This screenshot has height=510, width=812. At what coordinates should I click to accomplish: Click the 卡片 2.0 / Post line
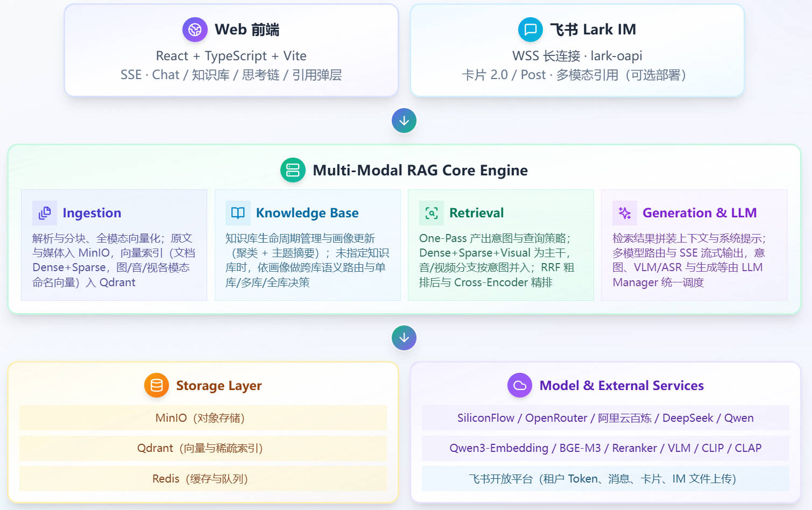tap(574, 75)
